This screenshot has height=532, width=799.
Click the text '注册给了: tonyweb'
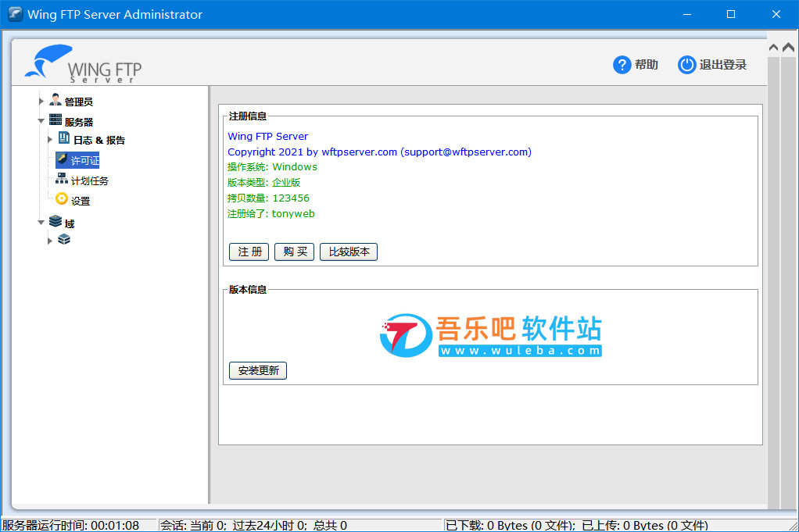click(271, 214)
